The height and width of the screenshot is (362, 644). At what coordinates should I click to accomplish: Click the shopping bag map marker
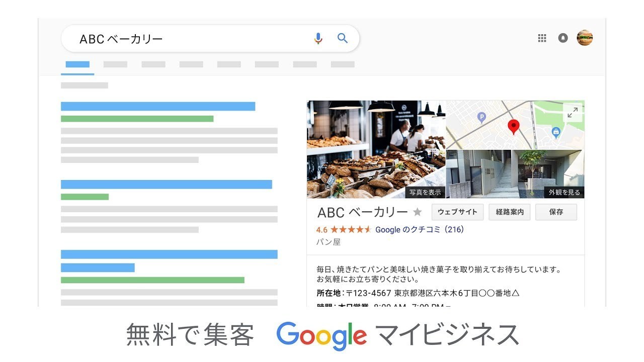coord(556,132)
